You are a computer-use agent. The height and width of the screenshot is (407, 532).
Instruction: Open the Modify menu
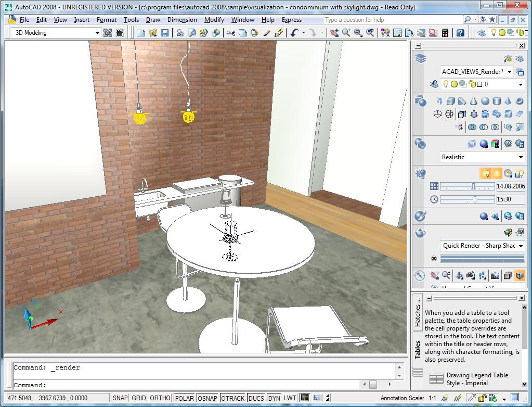[x=214, y=20]
